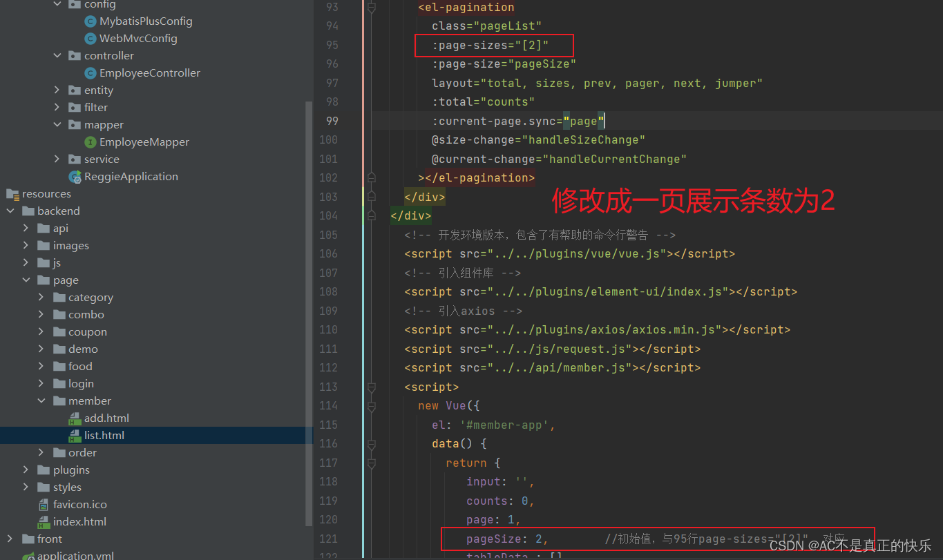Collapse the page folder node
This screenshot has width=943, height=560.
pos(26,280)
